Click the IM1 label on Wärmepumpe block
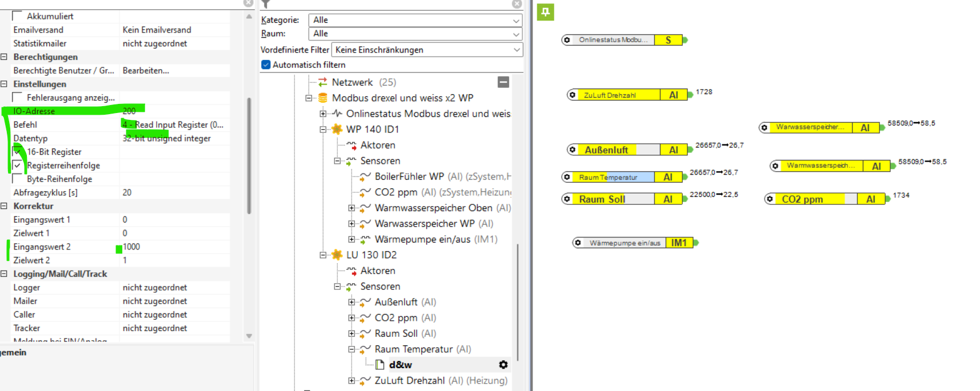The width and height of the screenshot is (980, 391). pos(679,243)
